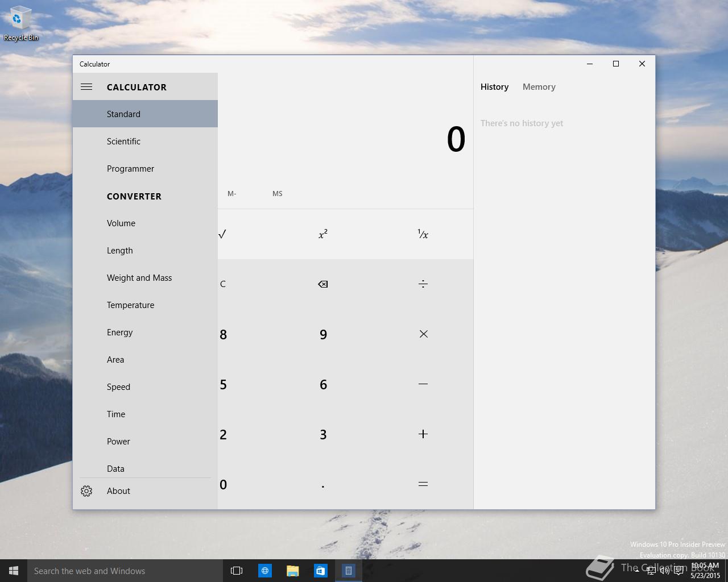The height and width of the screenshot is (582, 728).
Task: Click digit 9 on keypad
Action: click(x=323, y=334)
